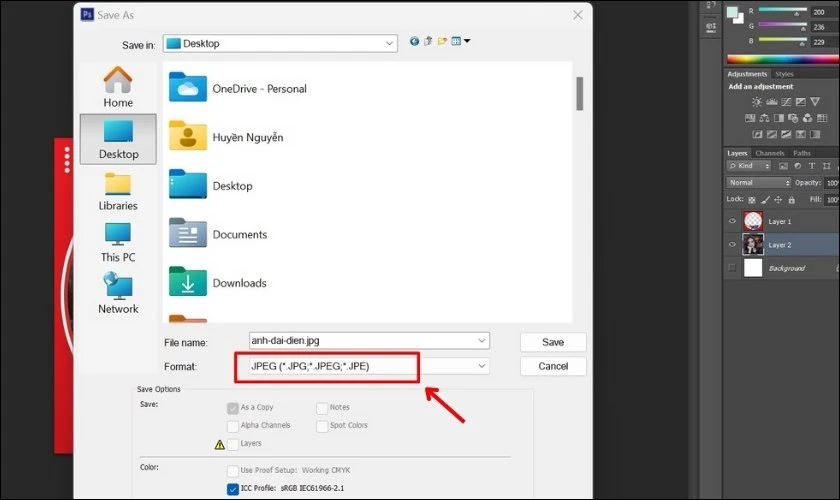
Task: Add a Black & White adjustment
Action: pyautogui.click(x=779, y=118)
